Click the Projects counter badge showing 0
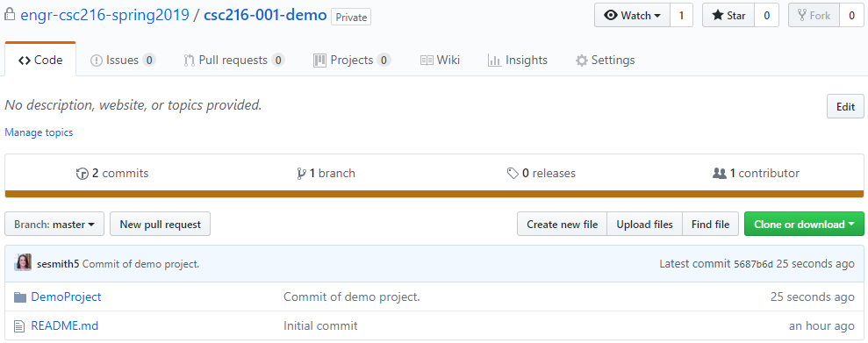The height and width of the screenshot is (343, 868). 384,61
